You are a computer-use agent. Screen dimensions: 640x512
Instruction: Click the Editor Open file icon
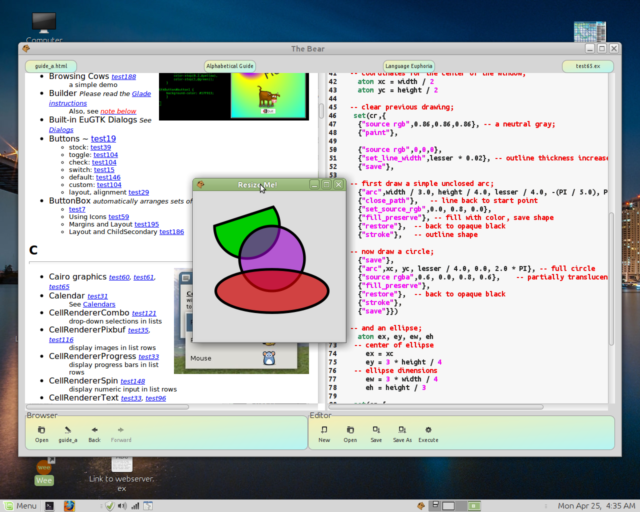pos(350,431)
